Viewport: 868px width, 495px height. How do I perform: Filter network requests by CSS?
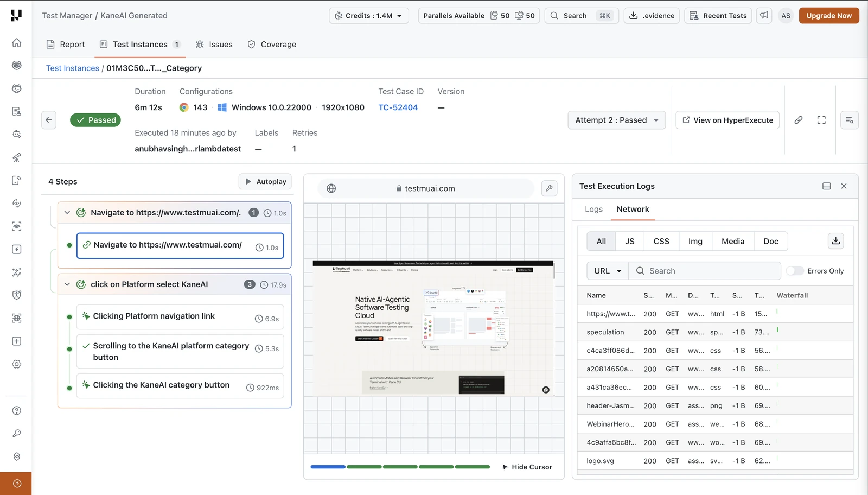[661, 241]
